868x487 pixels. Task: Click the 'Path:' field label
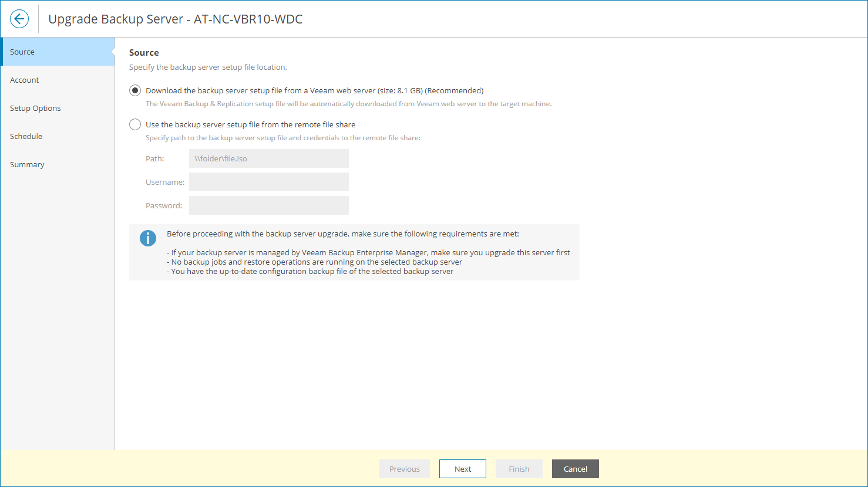click(155, 158)
